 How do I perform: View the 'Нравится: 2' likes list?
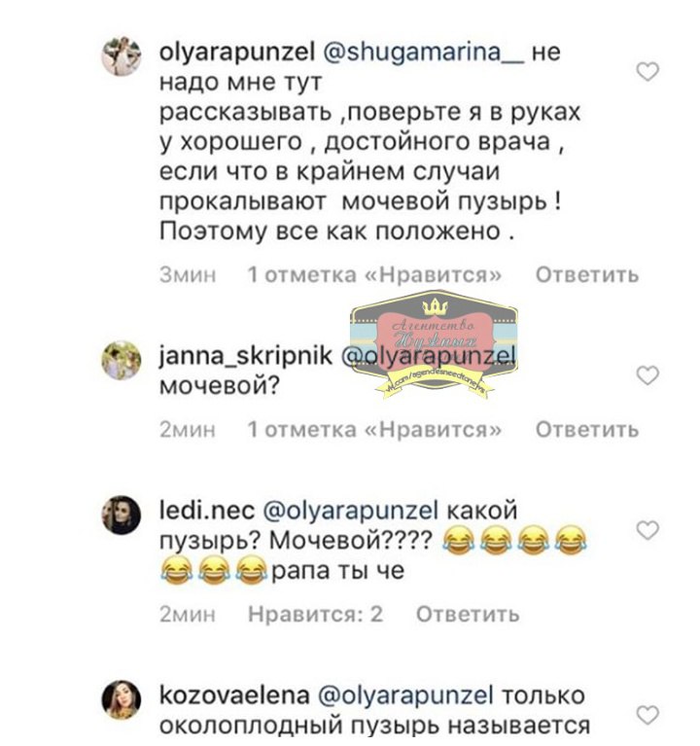point(315,614)
